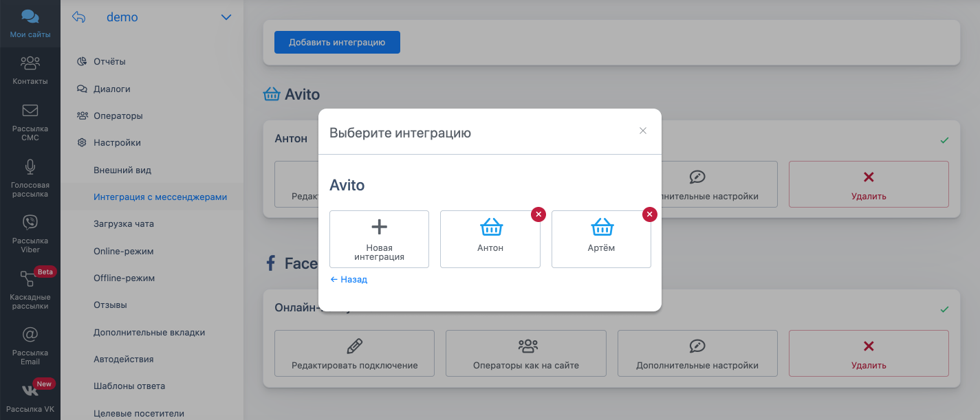This screenshot has width=980, height=420.
Task: Open Дополнительные настройки in Facebook card
Action: click(697, 353)
